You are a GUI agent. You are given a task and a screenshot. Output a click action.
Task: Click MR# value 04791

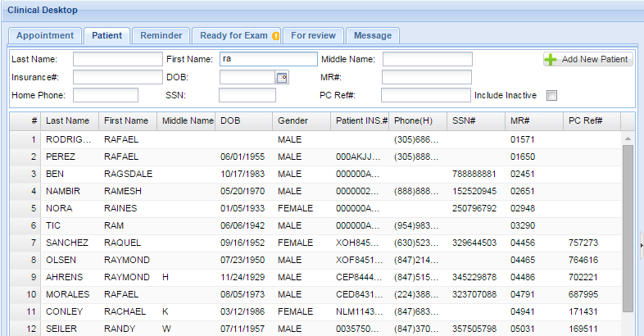coord(523,294)
